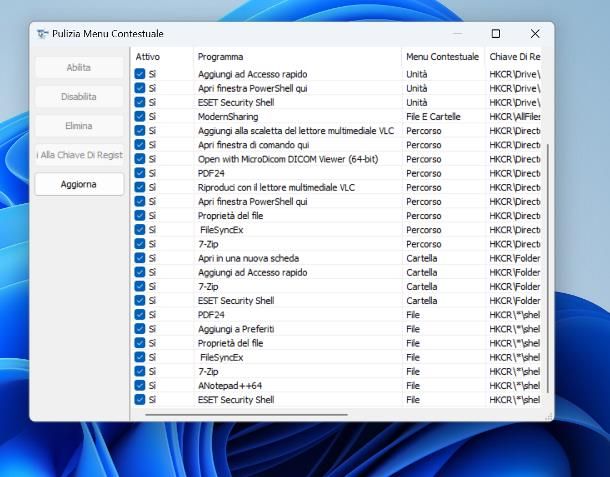Image resolution: width=610 pixels, height=477 pixels.
Task: Select 'Aggiungi ad Accesso rapido' in Cartella row
Action: tap(252, 273)
